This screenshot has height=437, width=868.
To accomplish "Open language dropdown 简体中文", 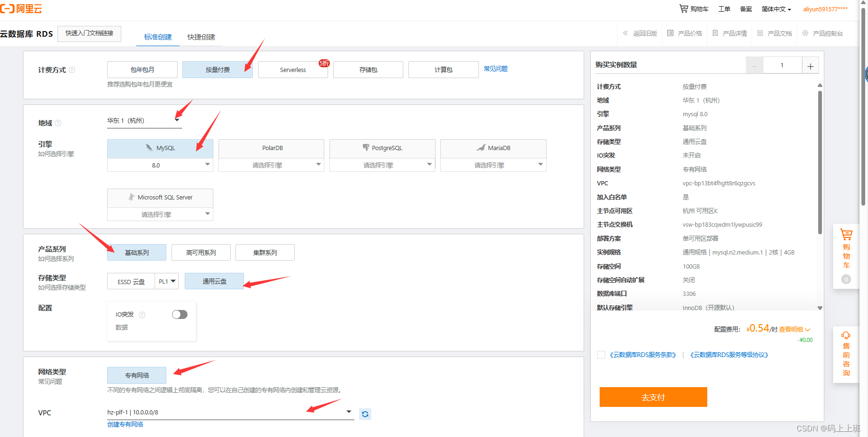I will (776, 9).
